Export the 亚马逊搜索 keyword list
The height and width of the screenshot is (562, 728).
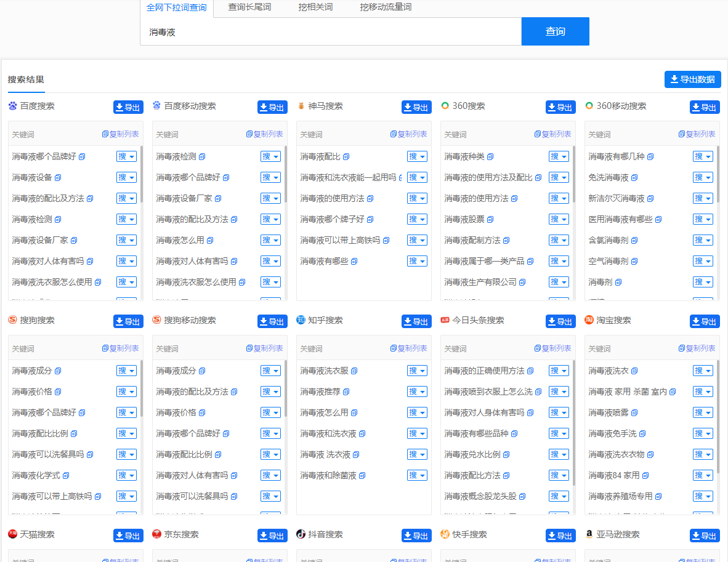point(705,536)
